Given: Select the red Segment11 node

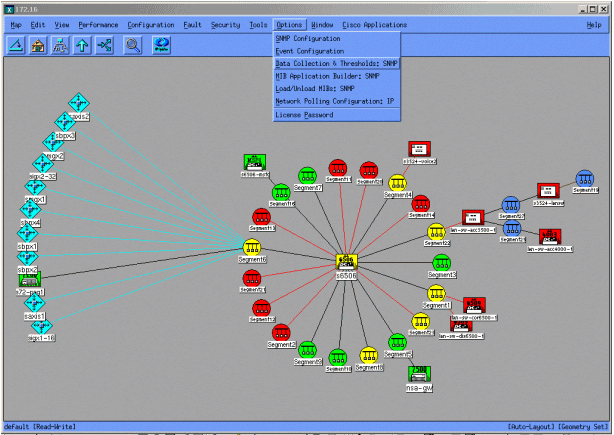Looking at the screenshot, I should pyautogui.click(x=338, y=168).
